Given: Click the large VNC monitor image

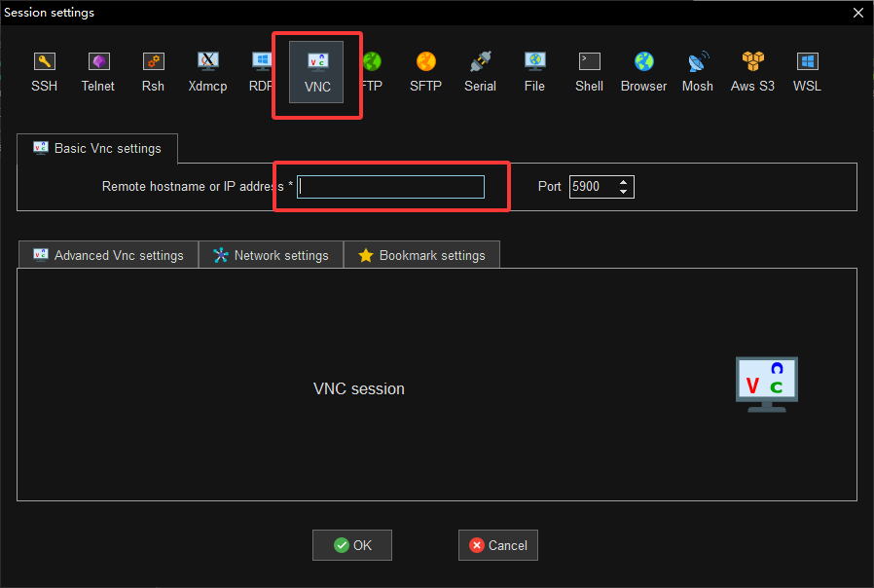Looking at the screenshot, I should coord(767,385).
